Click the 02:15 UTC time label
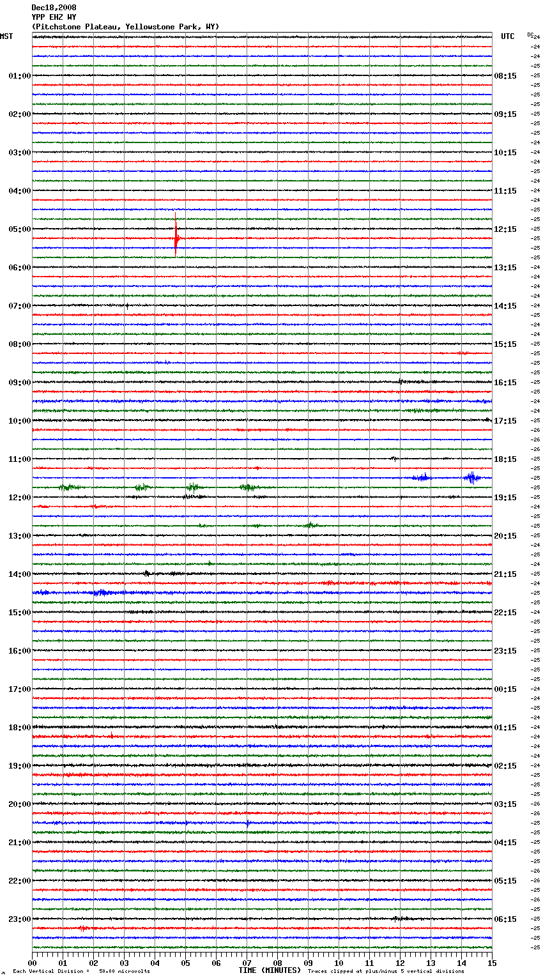Screen dimensions: 543x980 pyautogui.click(x=505, y=766)
